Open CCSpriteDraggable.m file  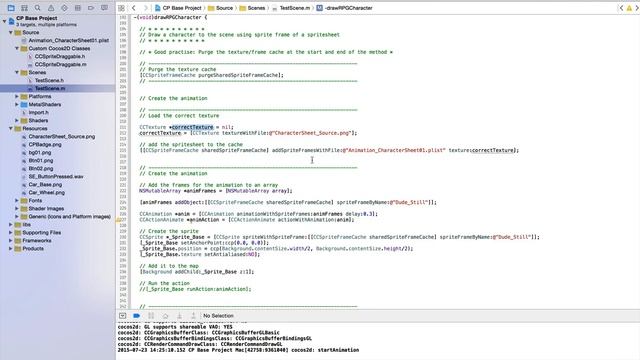point(57,64)
